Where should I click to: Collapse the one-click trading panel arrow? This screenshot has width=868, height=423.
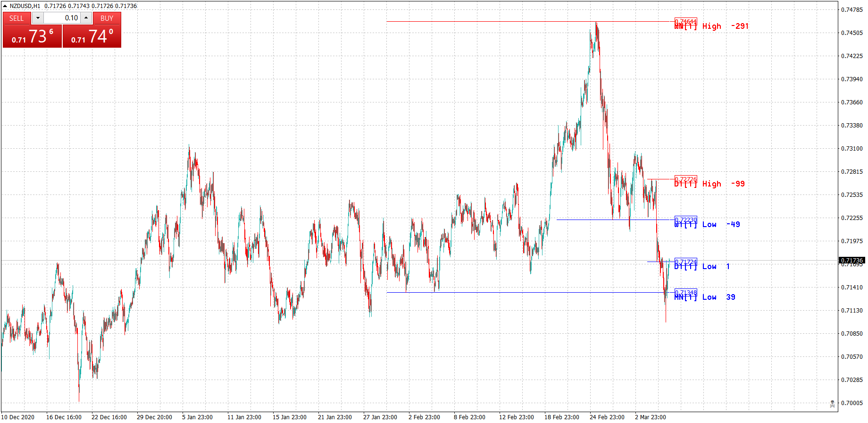point(5,6)
